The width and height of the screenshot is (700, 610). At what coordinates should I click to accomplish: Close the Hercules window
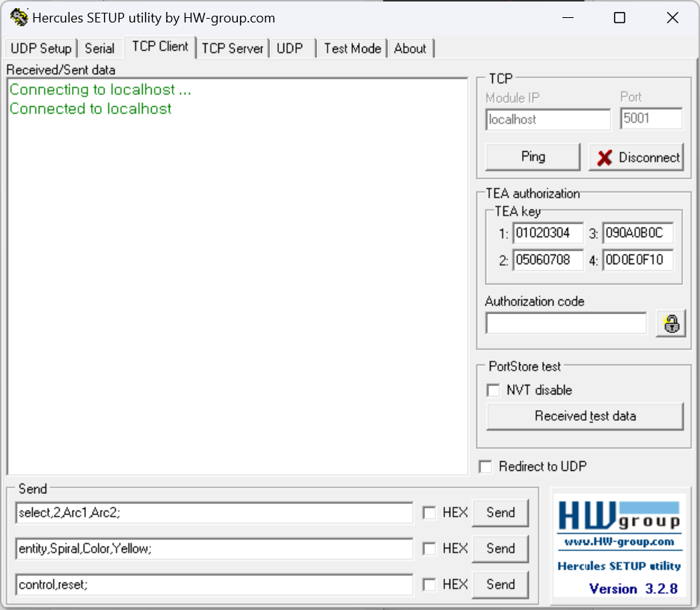coord(672,18)
